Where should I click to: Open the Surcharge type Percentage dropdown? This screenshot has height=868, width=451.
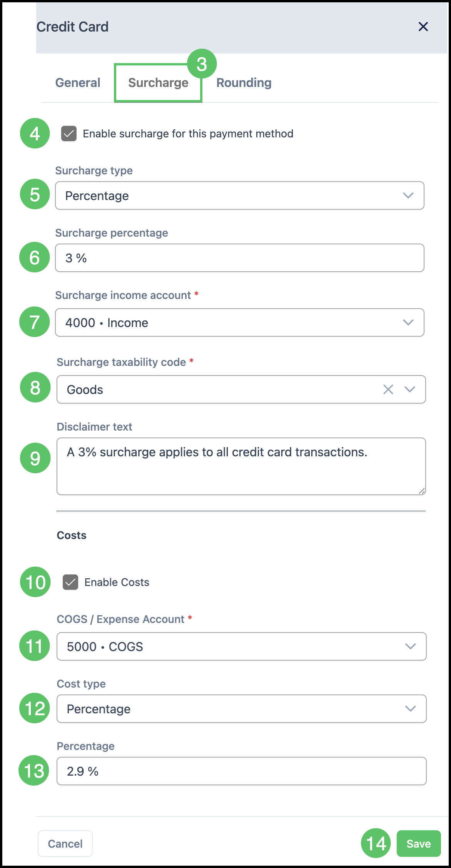click(240, 195)
